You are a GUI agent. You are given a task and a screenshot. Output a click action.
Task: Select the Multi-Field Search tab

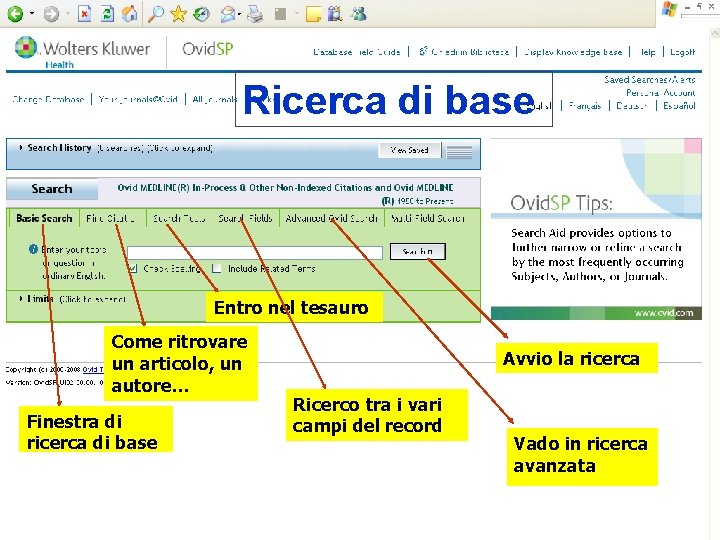click(428, 218)
